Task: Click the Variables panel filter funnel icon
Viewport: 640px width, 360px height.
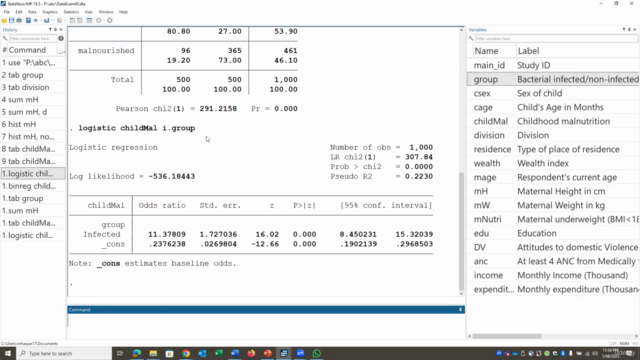Action: pos(624,29)
